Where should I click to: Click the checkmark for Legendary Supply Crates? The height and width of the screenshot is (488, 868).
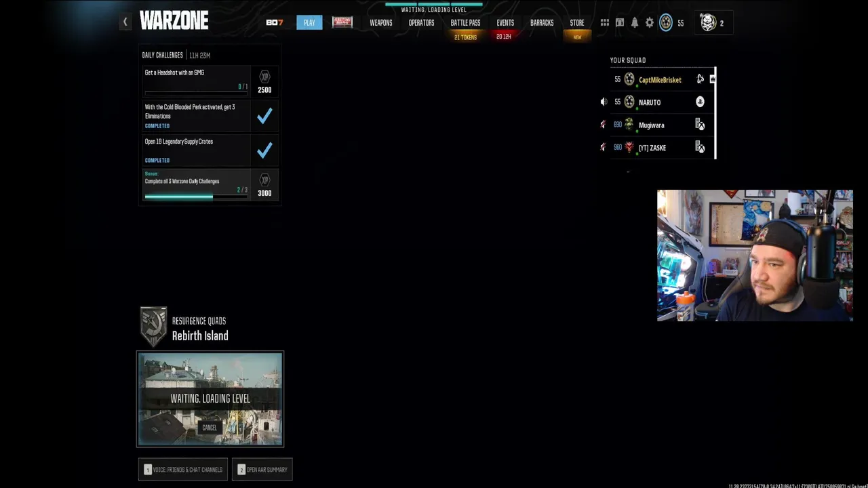[x=264, y=150]
